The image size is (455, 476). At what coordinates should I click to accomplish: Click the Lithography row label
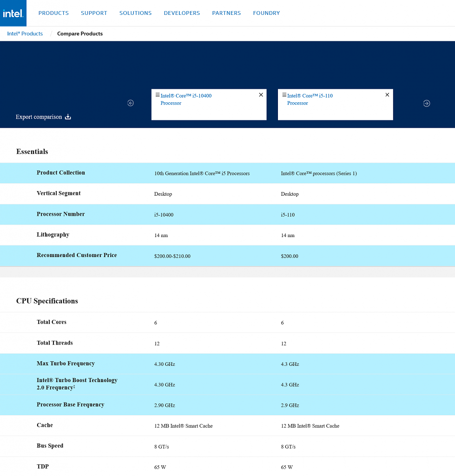tap(53, 235)
